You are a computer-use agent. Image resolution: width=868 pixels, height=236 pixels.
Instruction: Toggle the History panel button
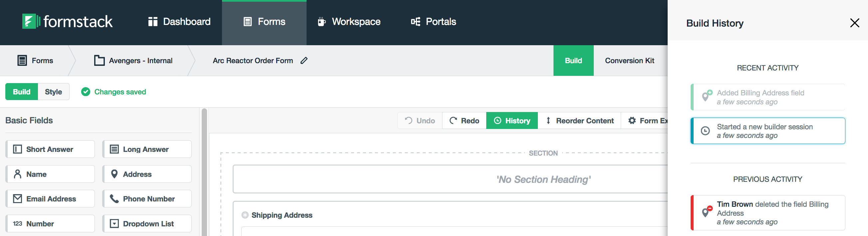pyautogui.click(x=512, y=121)
